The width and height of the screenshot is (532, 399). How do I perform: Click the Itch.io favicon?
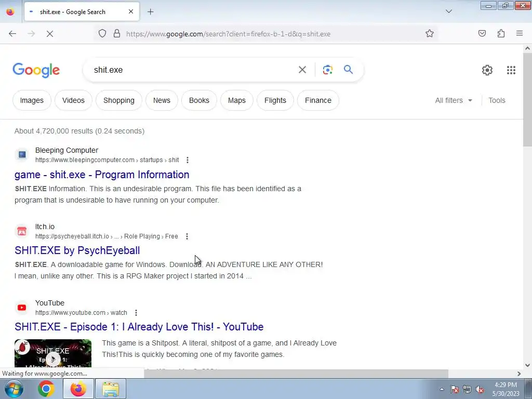(22, 231)
